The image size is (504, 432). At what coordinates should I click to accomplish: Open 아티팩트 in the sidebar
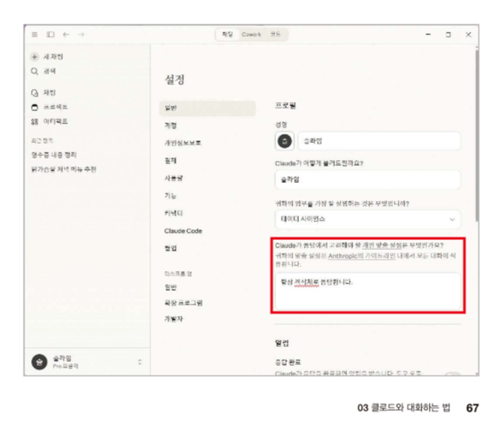point(49,122)
